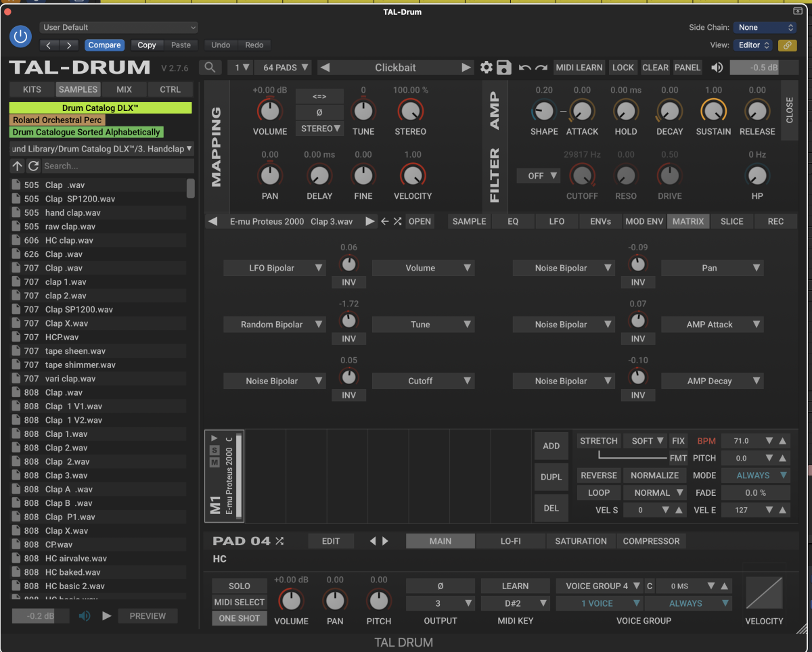Click the Compare button
This screenshot has width=812, height=652.
tap(104, 45)
